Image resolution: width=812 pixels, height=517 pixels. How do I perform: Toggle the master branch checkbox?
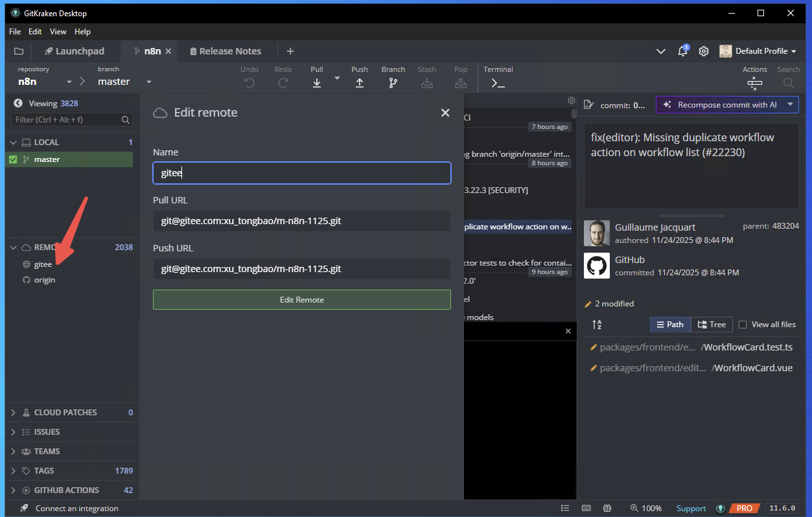(x=13, y=159)
